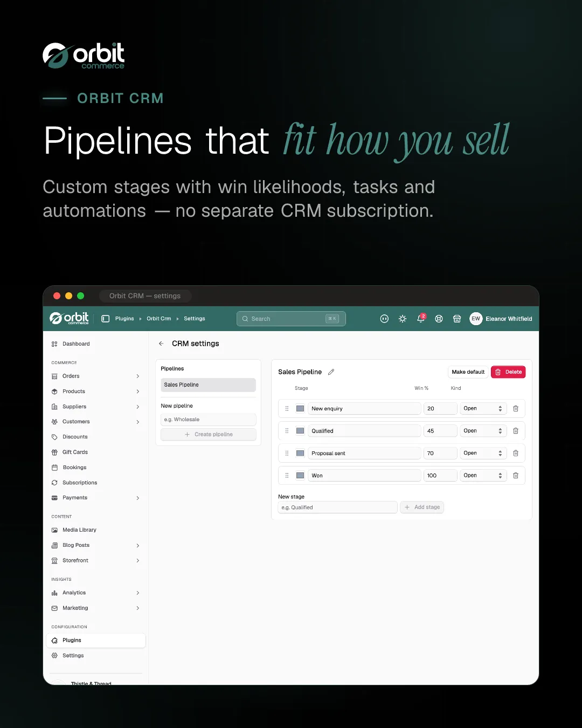This screenshot has width=582, height=728.
Task: Go back using the arrow beside CRM settings
Action: pos(161,344)
